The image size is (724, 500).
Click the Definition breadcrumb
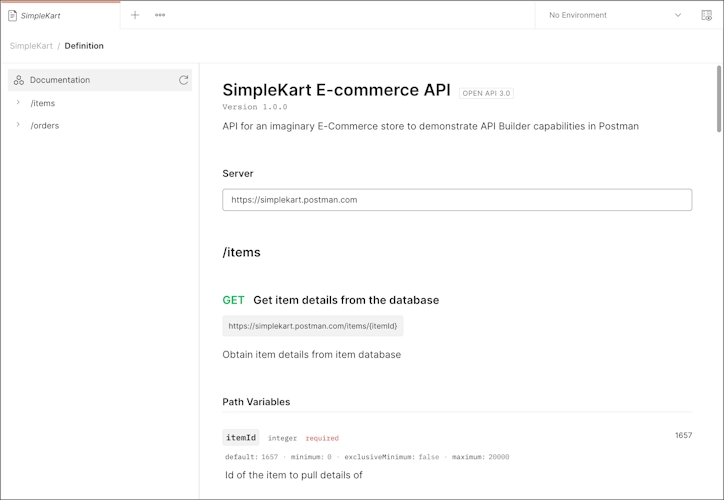pyautogui.click(x=84, y=46)
